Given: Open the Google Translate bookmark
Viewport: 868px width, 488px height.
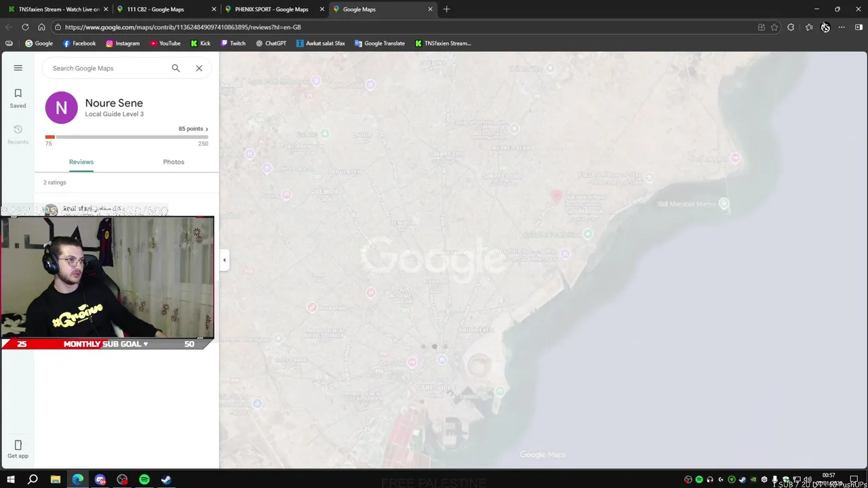Looking at the screenshot, I should click(x=380, y=43).
